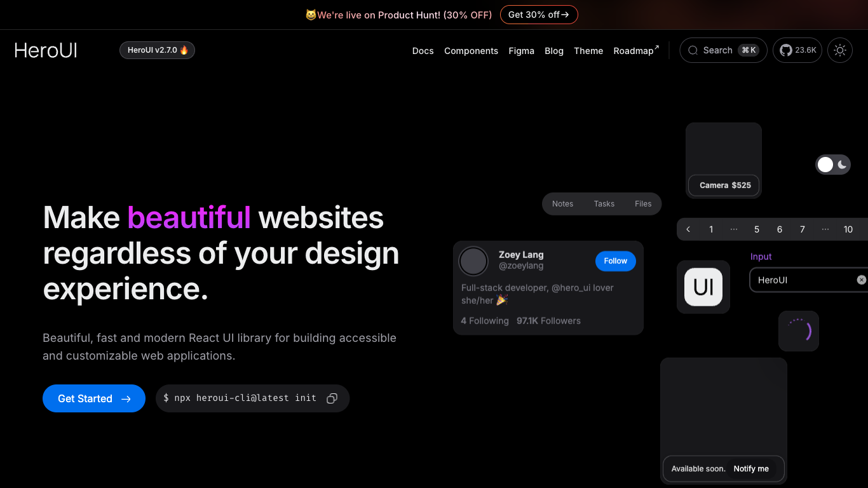Click the Product Hunt announcement text

click(x=398, y=15)
